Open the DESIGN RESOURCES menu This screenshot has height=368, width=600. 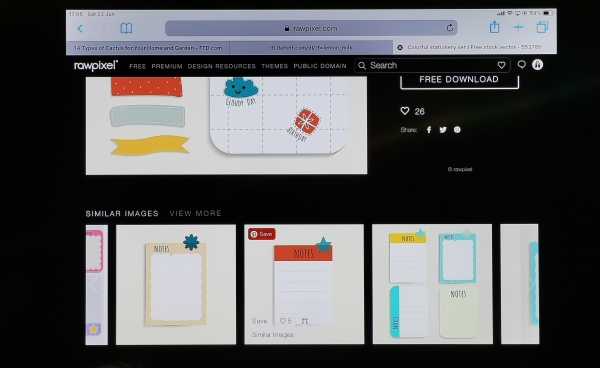tap(222, 66)
